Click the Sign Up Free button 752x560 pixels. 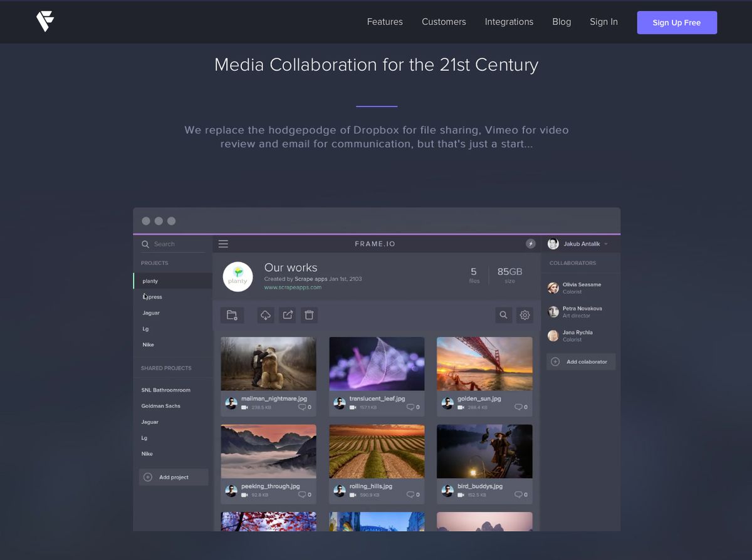677,23
